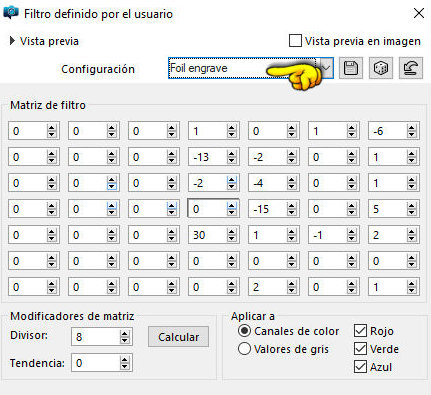The height and width of the screenshot is (395, 431).
Task: Expand the Vista previa disclosure triangle
Action: (12, 41)
